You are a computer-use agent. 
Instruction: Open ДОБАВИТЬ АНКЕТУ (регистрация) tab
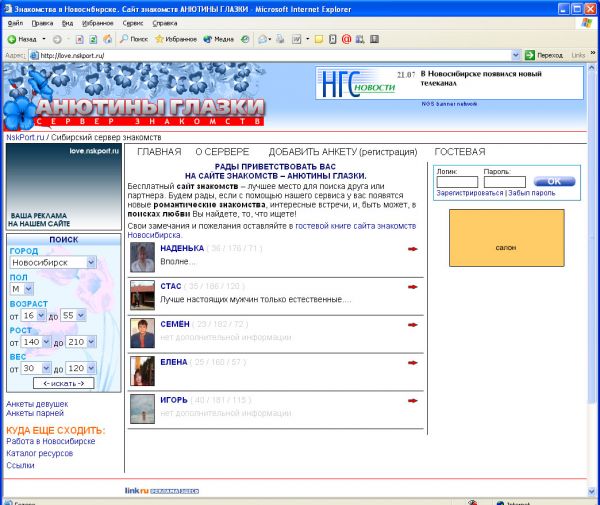click(343, 152)
